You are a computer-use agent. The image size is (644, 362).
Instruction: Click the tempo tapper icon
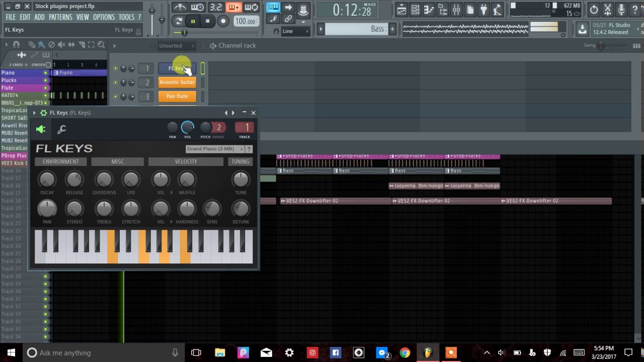click(497, 10)
